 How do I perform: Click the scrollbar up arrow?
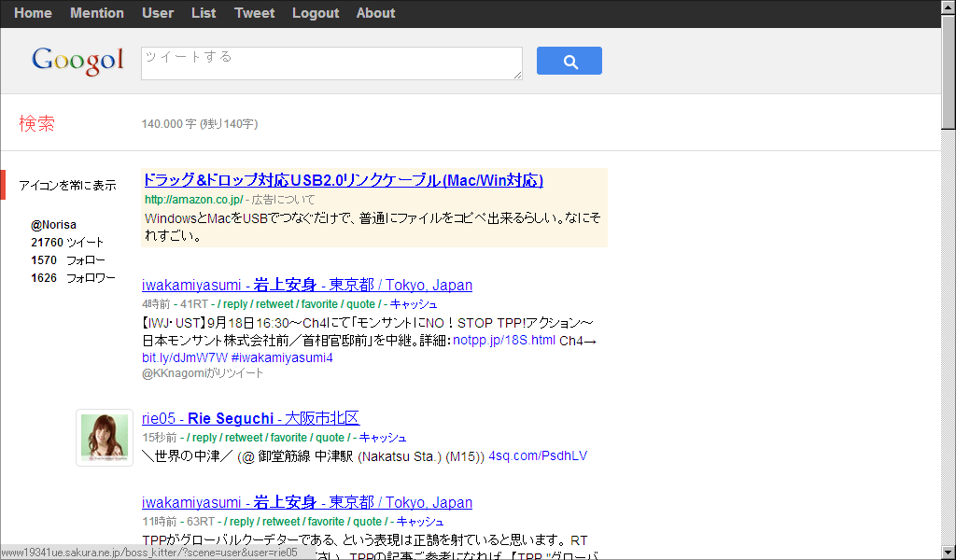949,7
